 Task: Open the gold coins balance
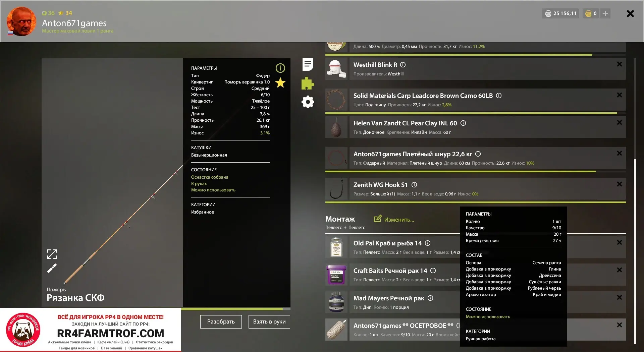591,13
